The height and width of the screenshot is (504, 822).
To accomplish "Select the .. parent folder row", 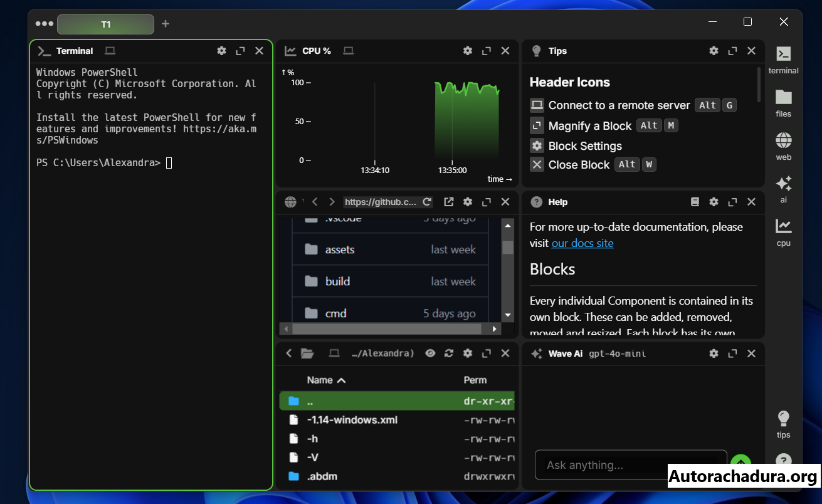I will click(x=397, y=401).
